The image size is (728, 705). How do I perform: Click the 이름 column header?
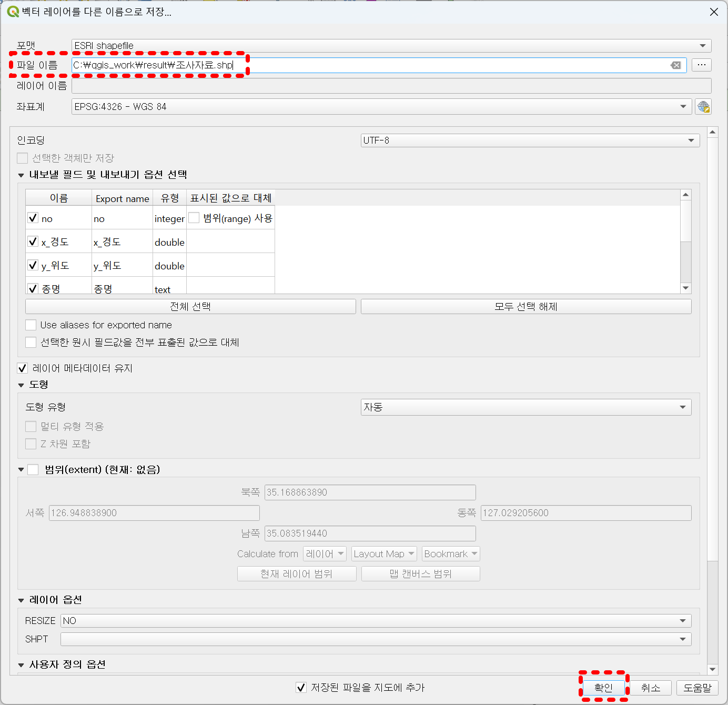pyautogui.click(x=59, y=198)
